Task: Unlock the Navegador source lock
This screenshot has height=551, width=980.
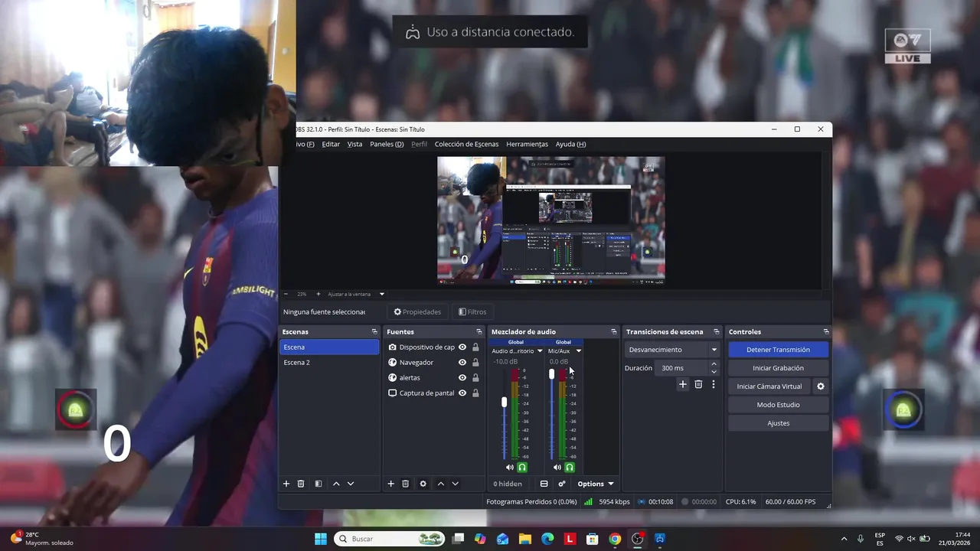Action: (x=475, y=362)
